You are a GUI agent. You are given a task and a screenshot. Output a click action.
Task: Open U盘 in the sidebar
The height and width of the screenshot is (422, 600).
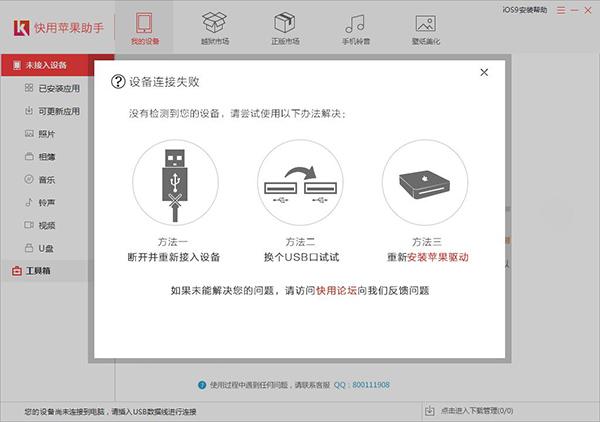(x=39, y=248)
